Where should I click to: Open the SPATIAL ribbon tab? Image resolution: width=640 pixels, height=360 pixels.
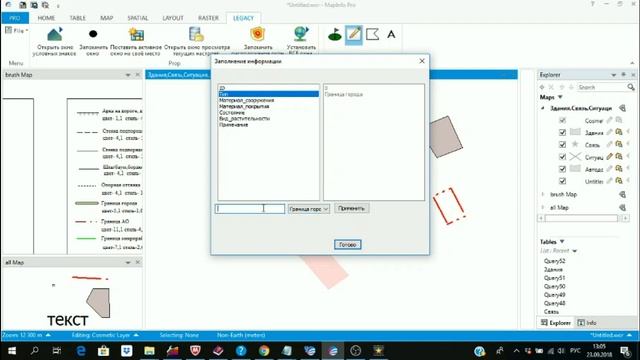[138, 18]
